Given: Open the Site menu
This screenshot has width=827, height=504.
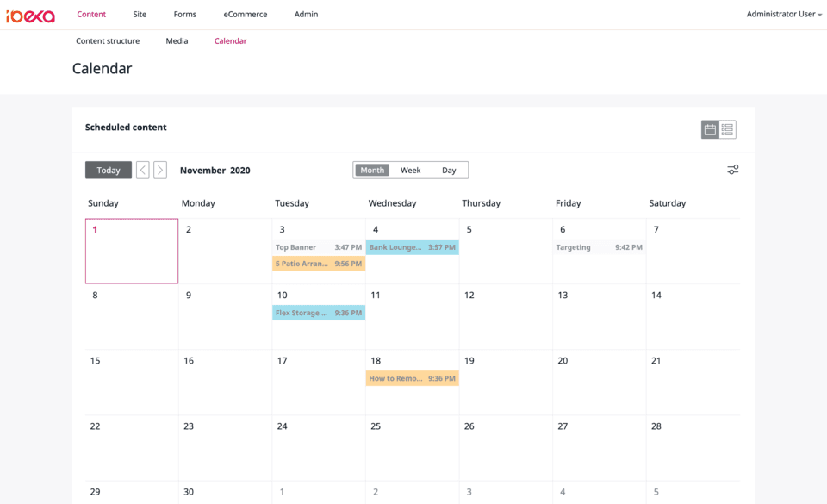Looking at the screenshot, I should pos(140,15).
